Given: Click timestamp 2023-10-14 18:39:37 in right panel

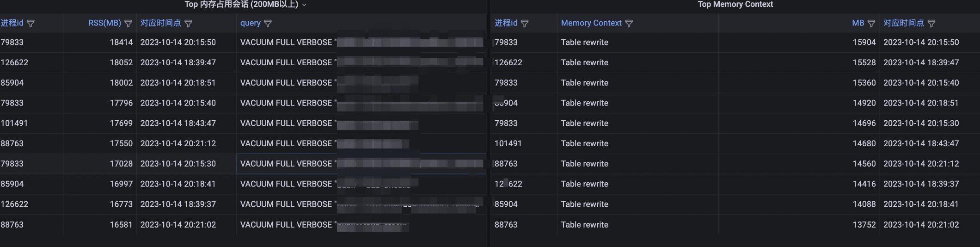Looking at the screenshot, I should pyautogui.click(x=921, y=184).
